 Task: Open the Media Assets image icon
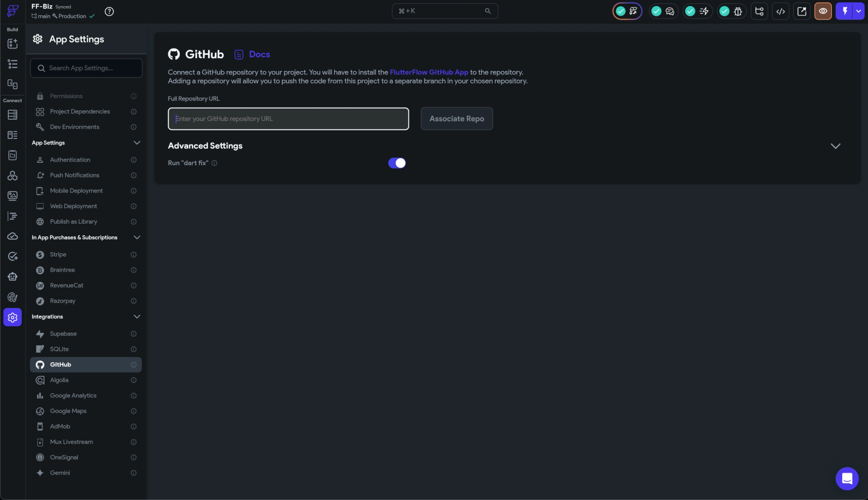[12, 195]
